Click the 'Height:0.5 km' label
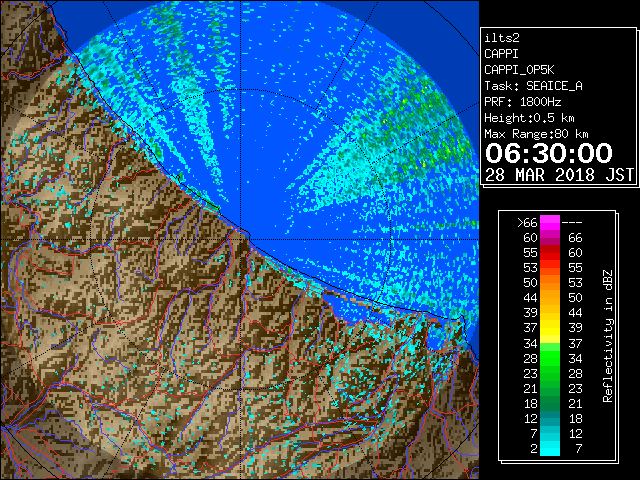The width and height of the screenshot is (640, 480). pyautogui.click(x=529, y=118)
